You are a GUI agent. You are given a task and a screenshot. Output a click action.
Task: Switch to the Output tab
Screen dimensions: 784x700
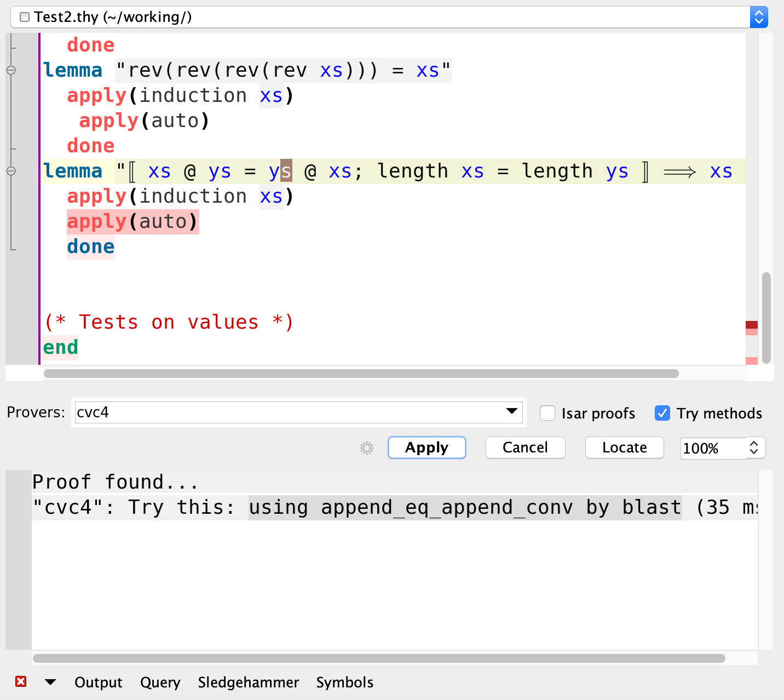point(99,682)
